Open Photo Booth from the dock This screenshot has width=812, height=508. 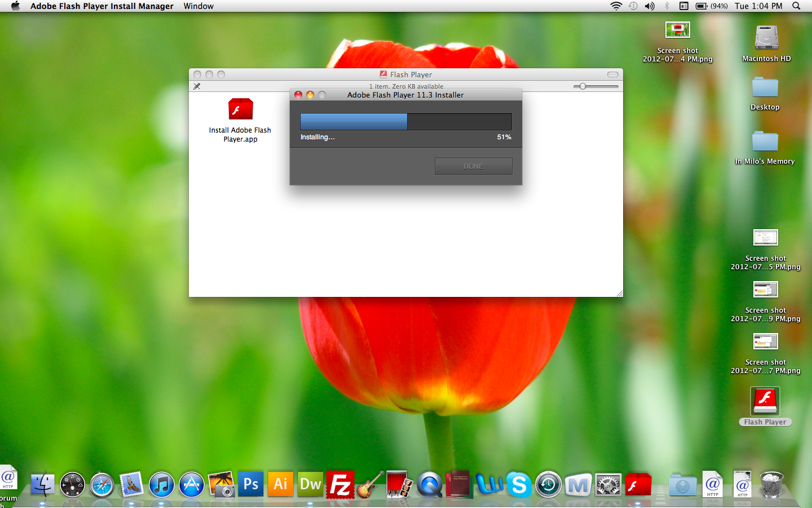tap(400, 484)
